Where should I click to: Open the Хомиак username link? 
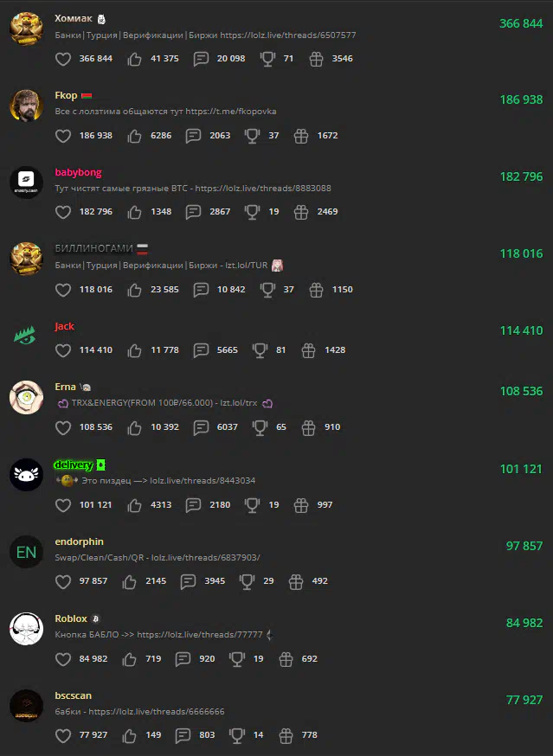pos(74,18)
